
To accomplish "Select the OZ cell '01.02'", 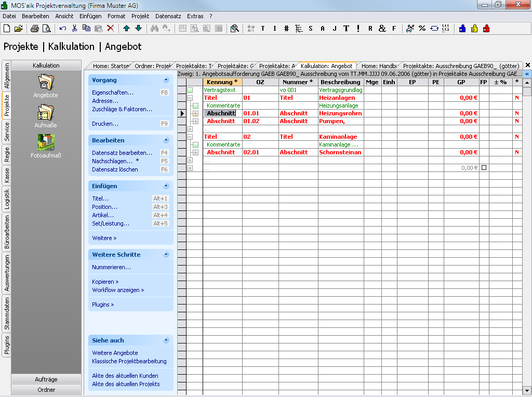I will (260, 121).
